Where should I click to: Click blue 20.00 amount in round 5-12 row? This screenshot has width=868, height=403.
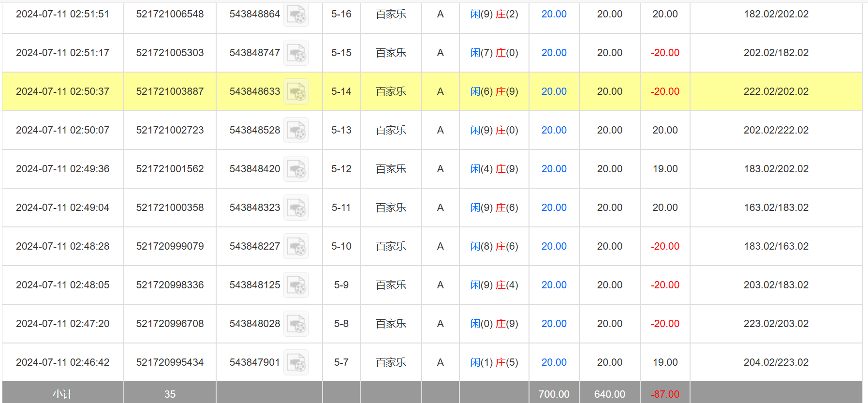click(x=554, y=169)
